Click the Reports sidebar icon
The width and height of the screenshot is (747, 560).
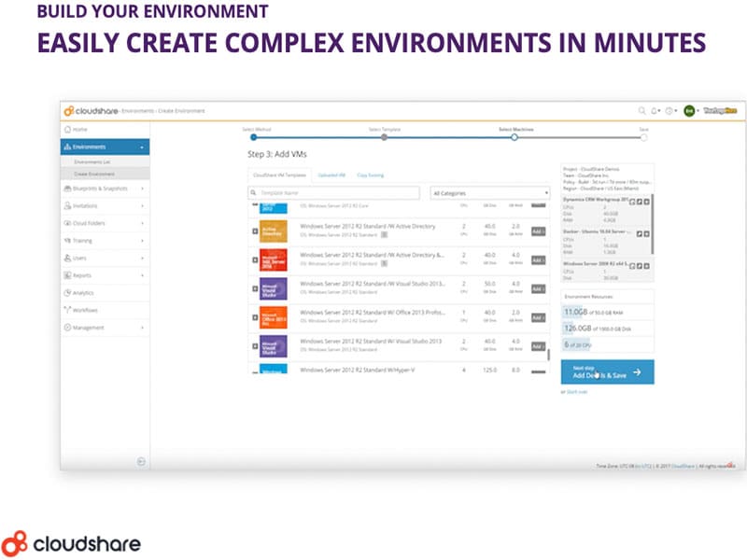click(67, 275)
